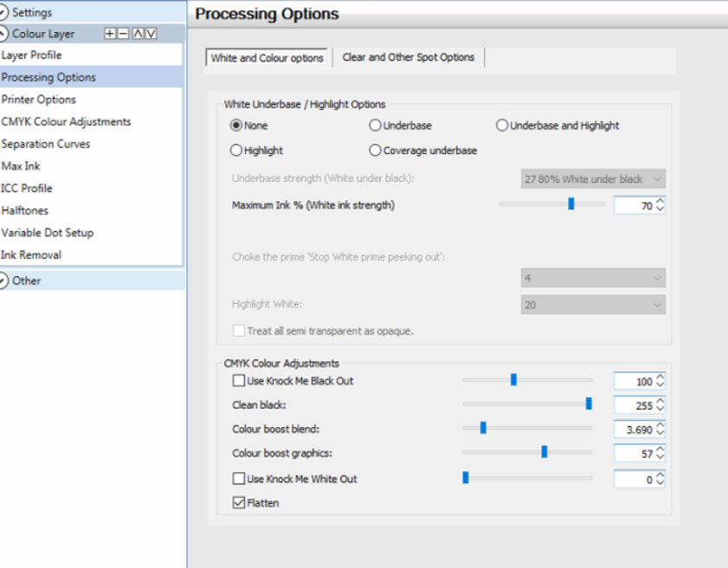
Task: Select the Underbase radio button
Action: (375, 126)
